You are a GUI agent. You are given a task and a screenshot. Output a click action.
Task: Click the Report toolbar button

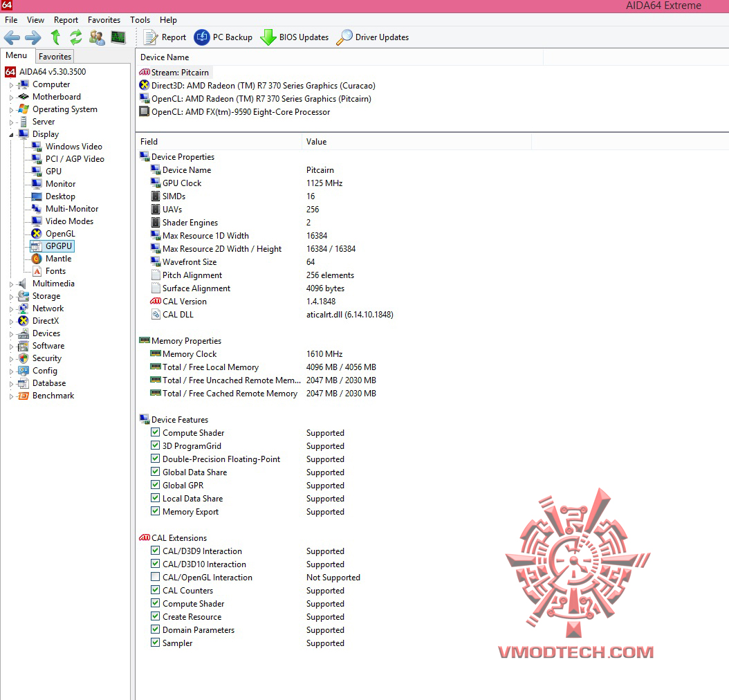165,37
